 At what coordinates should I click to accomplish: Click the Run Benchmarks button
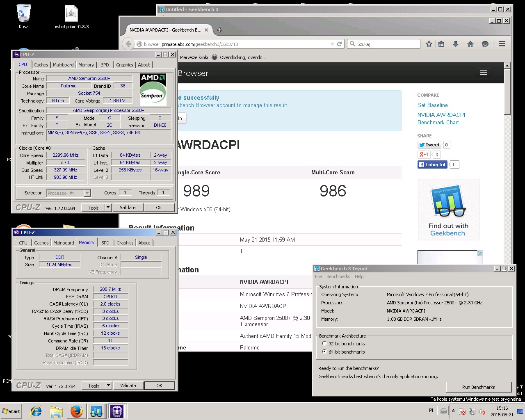(478, 387)
